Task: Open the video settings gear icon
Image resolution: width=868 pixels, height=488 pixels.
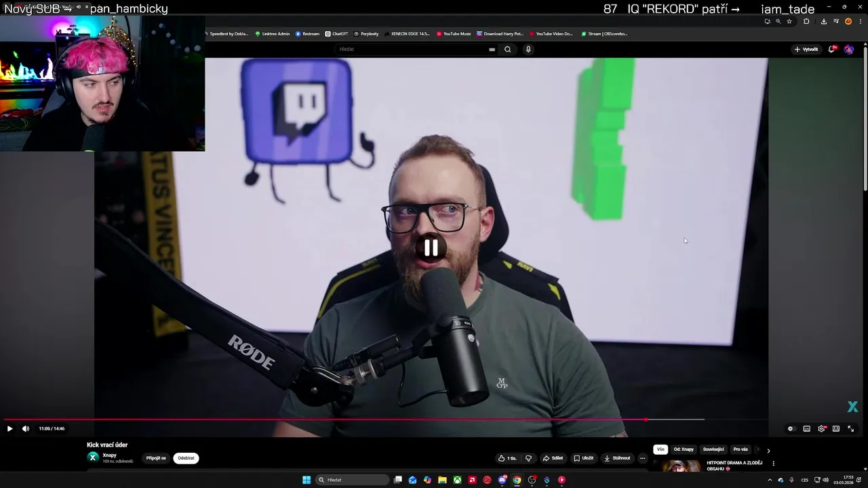Action: (821, 428)
